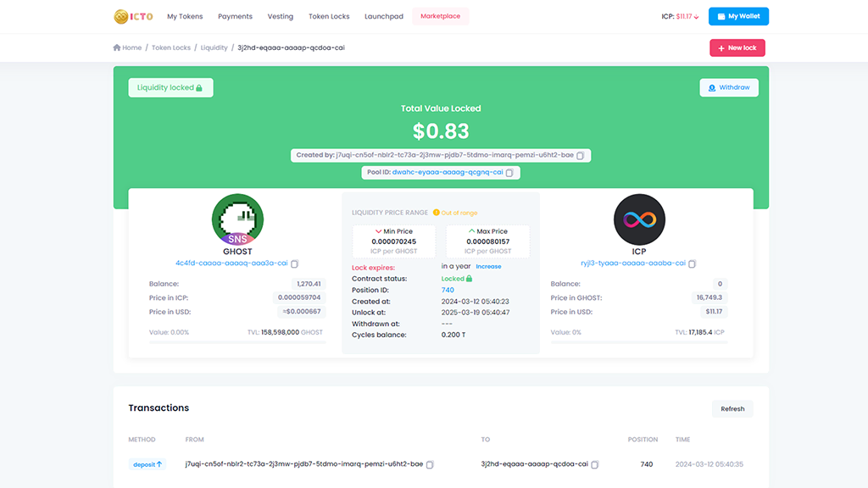The image size is (868, 488).
Task: Copy the creator principal ID
Action: coord(581,156)
